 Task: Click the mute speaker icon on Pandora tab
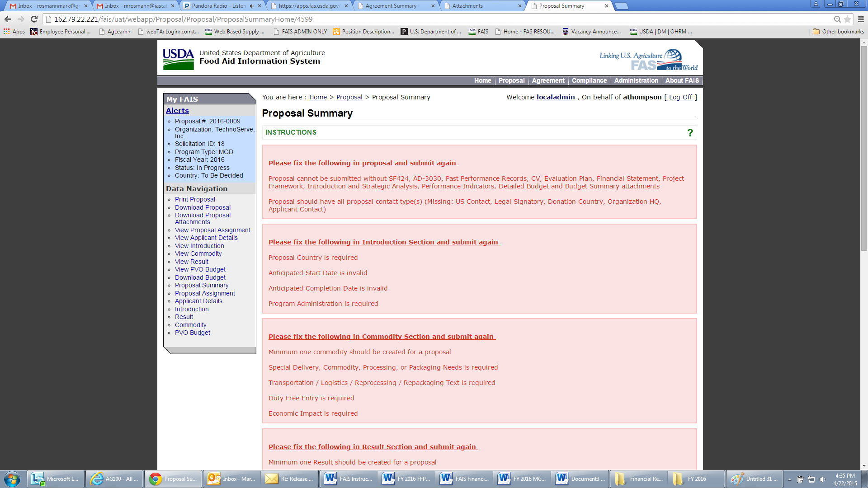(252, 6)
